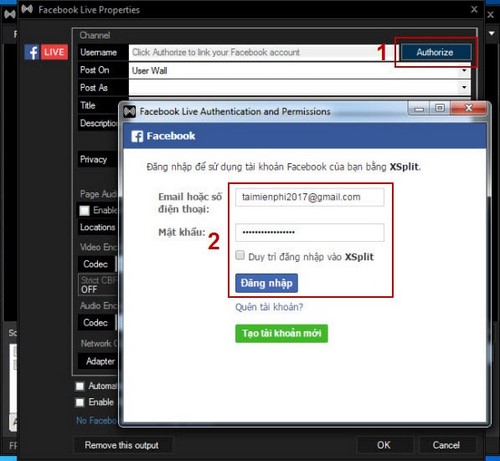The image size is (500, 461).
Task: Toggle the bottom Enable checkbox
Action: [x=80, y=402]
